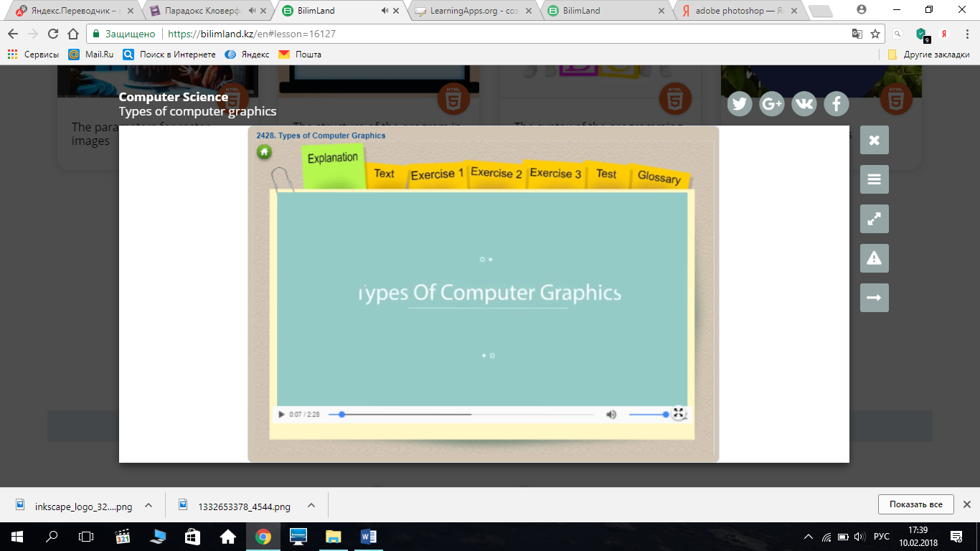The width and height of the screenshot is (980, 551).
Task: Open the Mail.Ru bookmark
Action: [91, 55]
